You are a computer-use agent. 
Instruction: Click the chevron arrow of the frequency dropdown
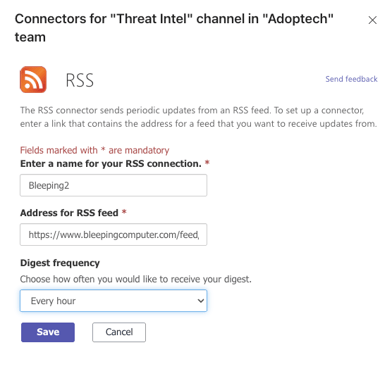[200, 301]
